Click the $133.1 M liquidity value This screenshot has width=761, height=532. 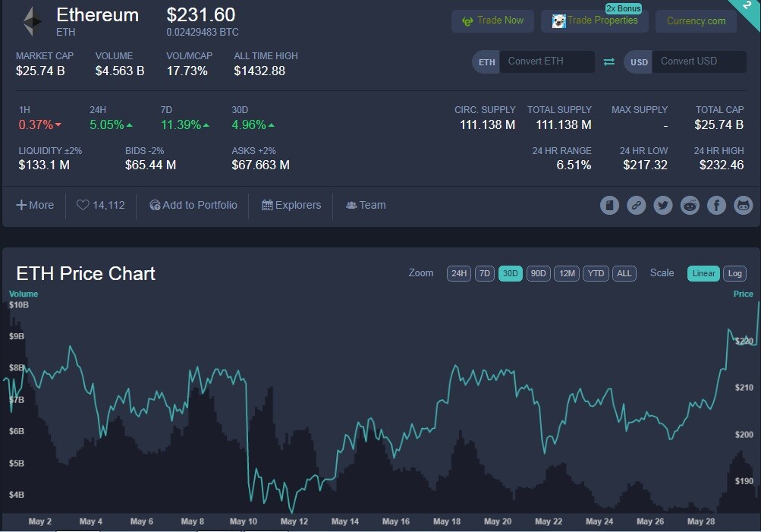pos(44,165)
